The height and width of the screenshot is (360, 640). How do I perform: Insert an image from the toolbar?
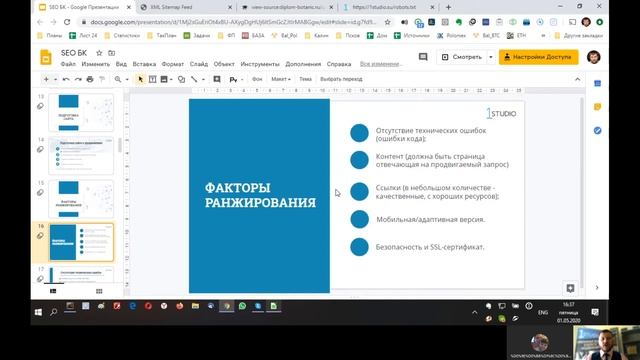pos(164,79)
